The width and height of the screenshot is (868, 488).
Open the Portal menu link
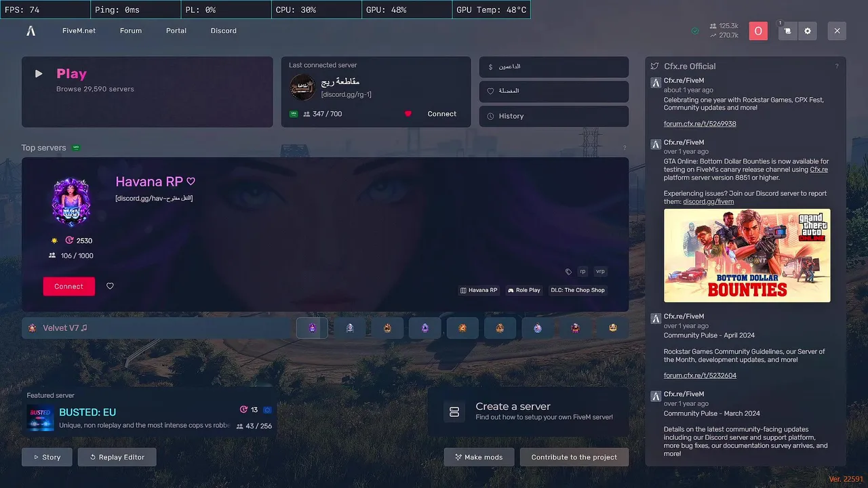(176, 30)
